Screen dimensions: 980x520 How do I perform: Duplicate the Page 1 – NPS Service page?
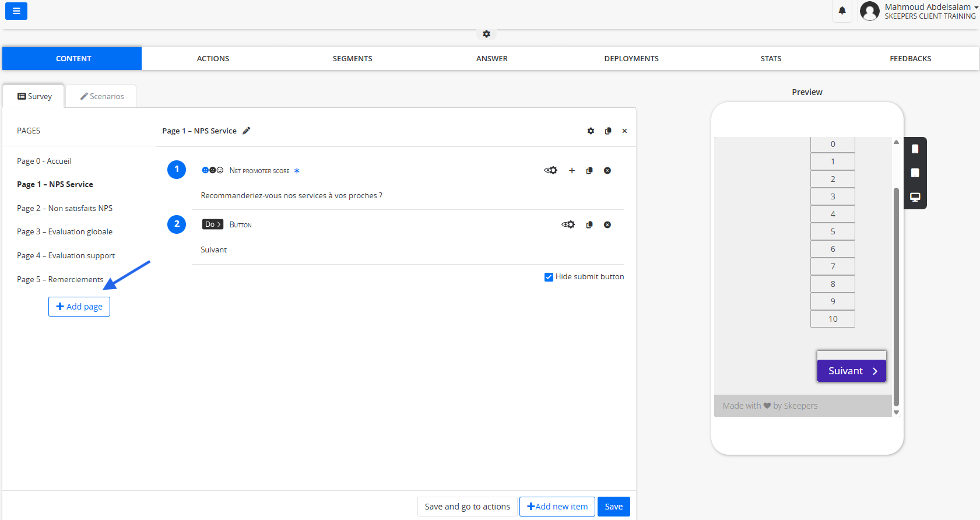(608, 131)
